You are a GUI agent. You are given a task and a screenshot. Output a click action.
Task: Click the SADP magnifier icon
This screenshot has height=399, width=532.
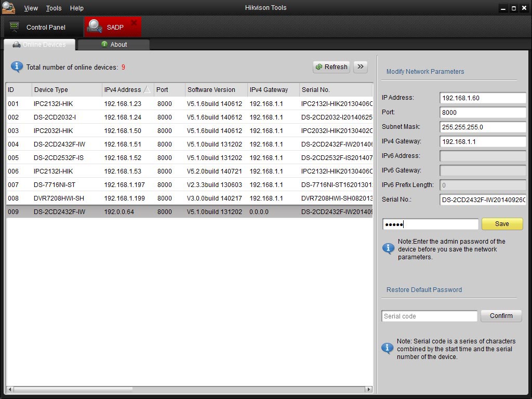(x=95, y=26)
